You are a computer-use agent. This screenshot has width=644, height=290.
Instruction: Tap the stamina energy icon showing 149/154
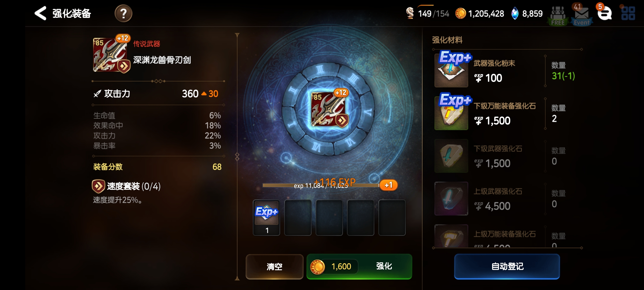click(x=410, y=13)
